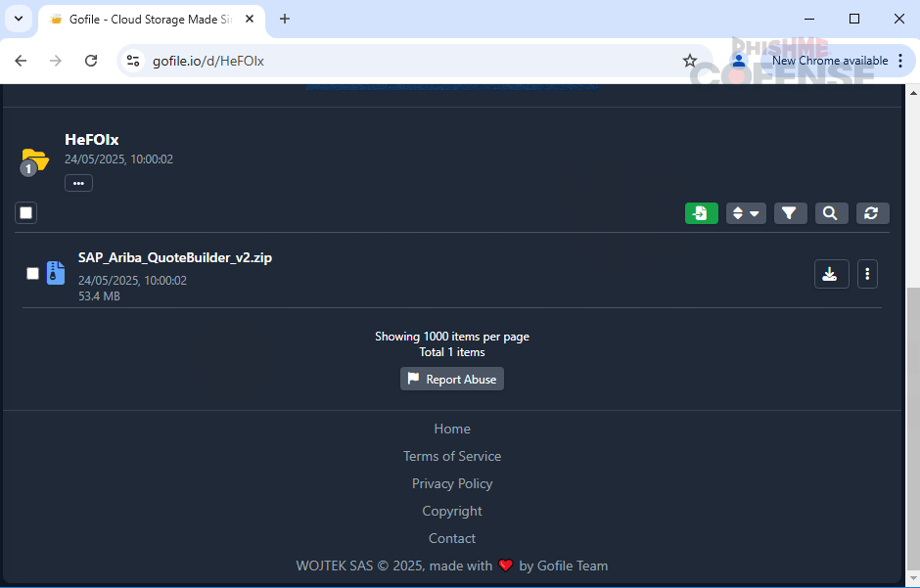Click the search magnifier icon
Viewport: 920px width, 588px height.
point(830,213)
